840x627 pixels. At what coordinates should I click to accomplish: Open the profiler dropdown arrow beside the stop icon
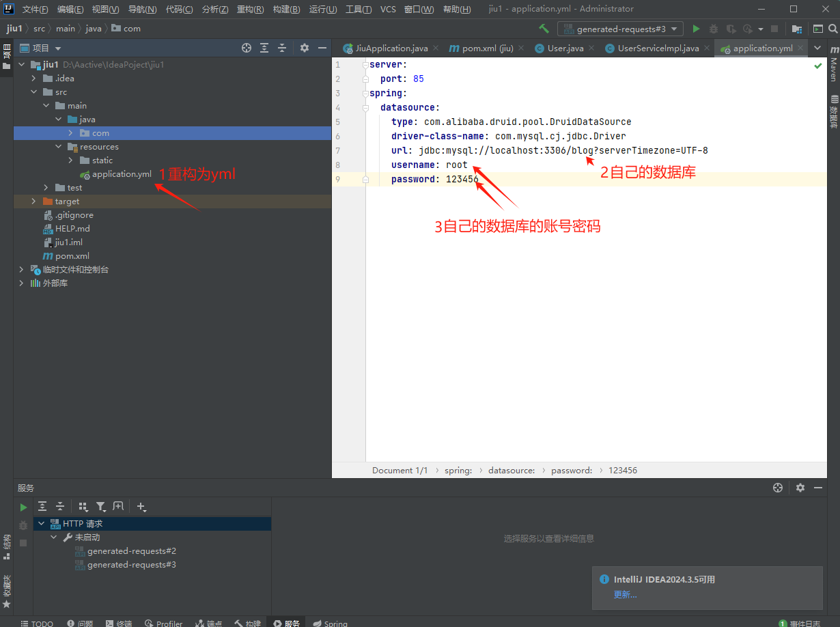[760, 29]
